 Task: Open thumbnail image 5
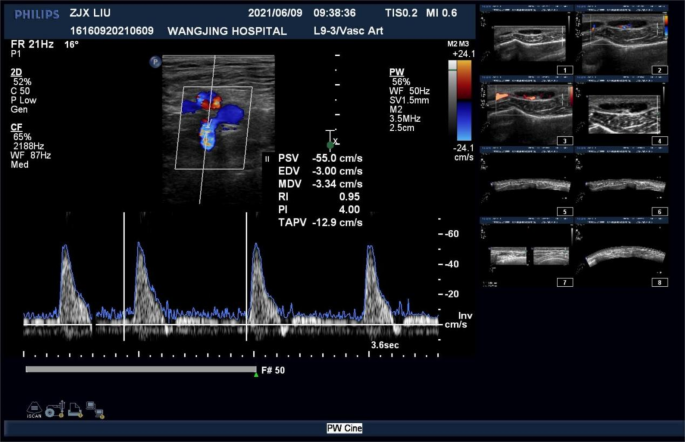[527, 183]
